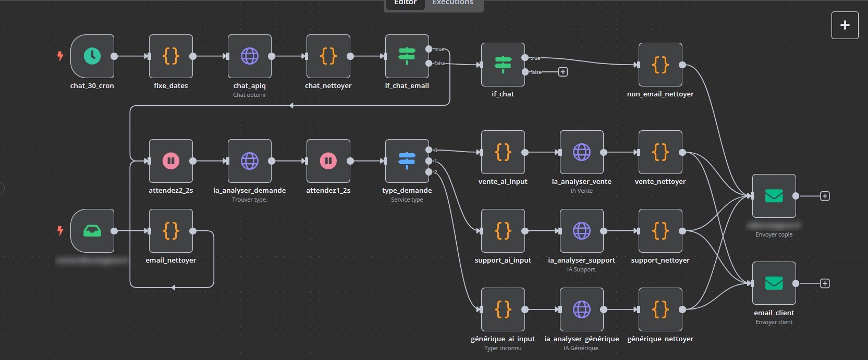Add node after Envoyer copie output
868x360 pixels.
tap(825, 196)
